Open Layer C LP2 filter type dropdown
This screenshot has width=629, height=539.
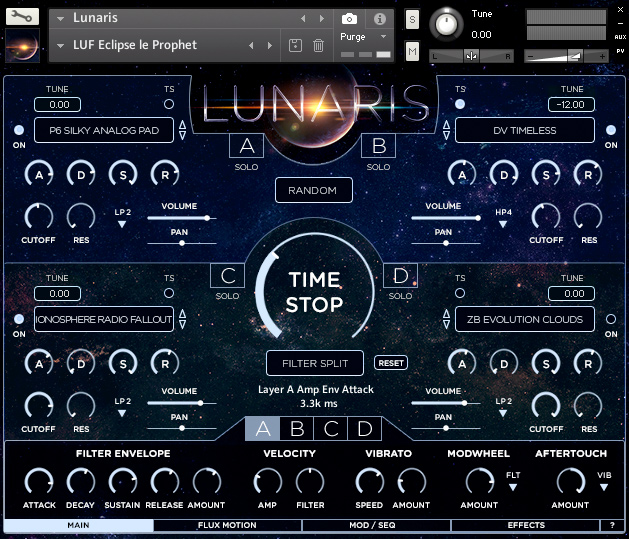click(x=122, y=413)
